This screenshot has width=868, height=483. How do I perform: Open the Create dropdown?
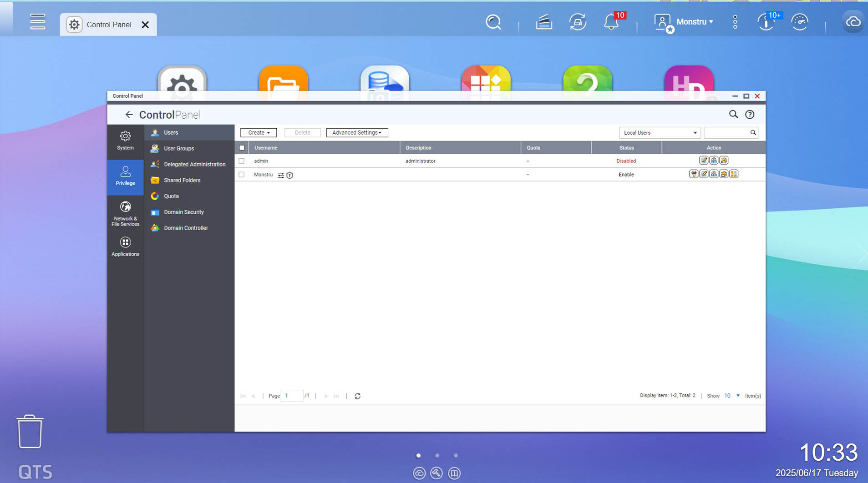pyautogui.click(x=259, y=133)
